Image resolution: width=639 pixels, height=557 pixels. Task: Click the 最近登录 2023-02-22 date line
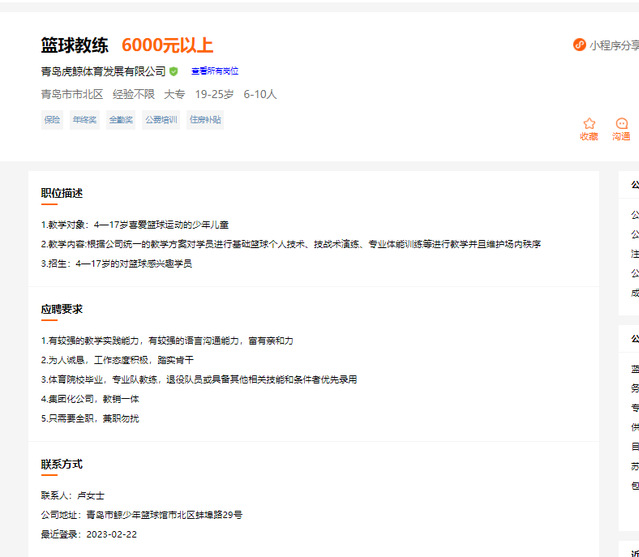pyautogui.click(x=89, y=535)
